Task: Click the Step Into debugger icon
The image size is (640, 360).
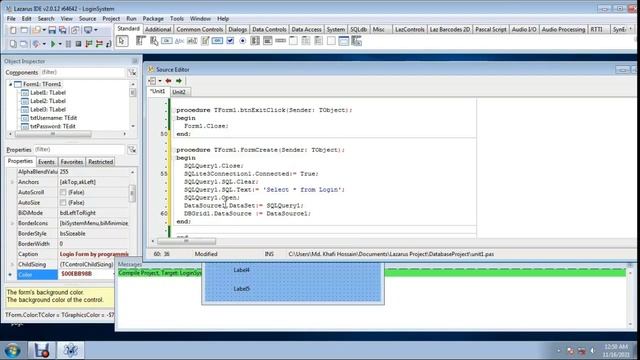Action: (89, 44)
